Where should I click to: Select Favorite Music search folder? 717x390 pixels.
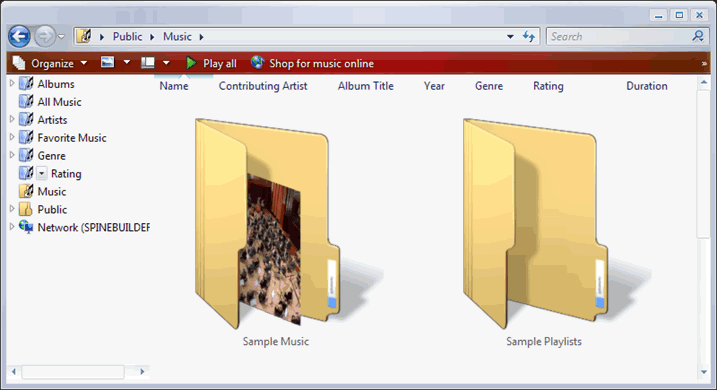point(72,138)
